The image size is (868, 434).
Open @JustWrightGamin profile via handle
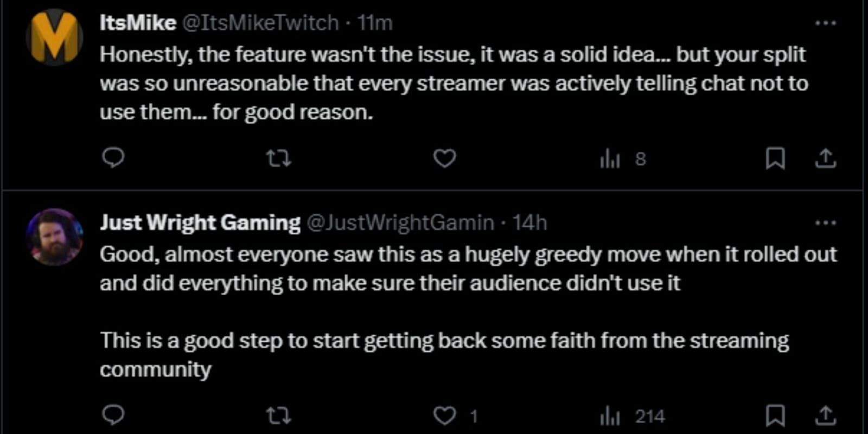coord(401,222)
